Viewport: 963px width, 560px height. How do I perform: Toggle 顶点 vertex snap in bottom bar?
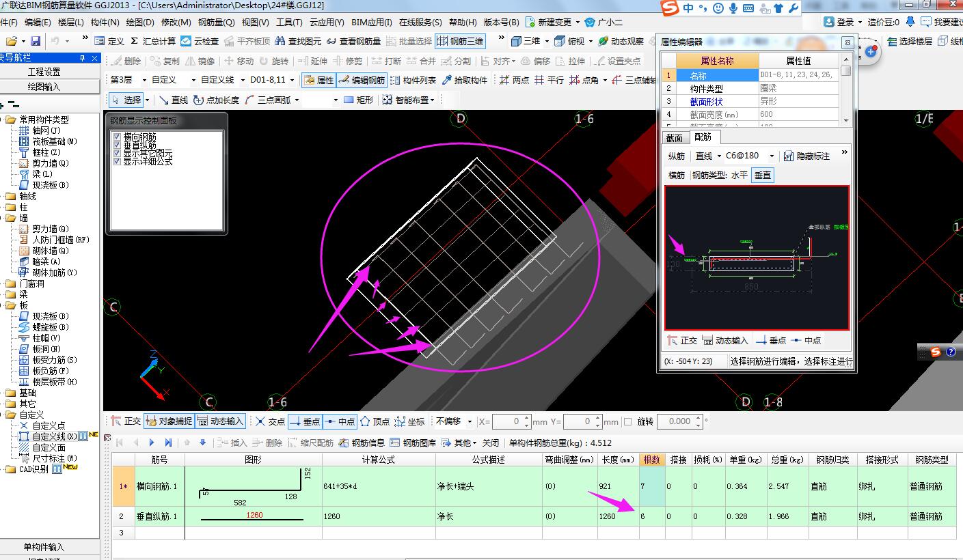375,421
